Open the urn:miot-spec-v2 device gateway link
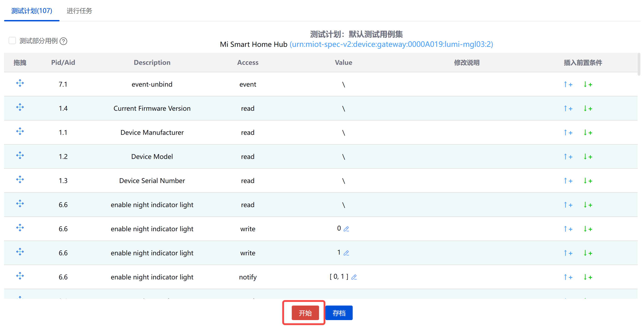 (x=391, y=44)
